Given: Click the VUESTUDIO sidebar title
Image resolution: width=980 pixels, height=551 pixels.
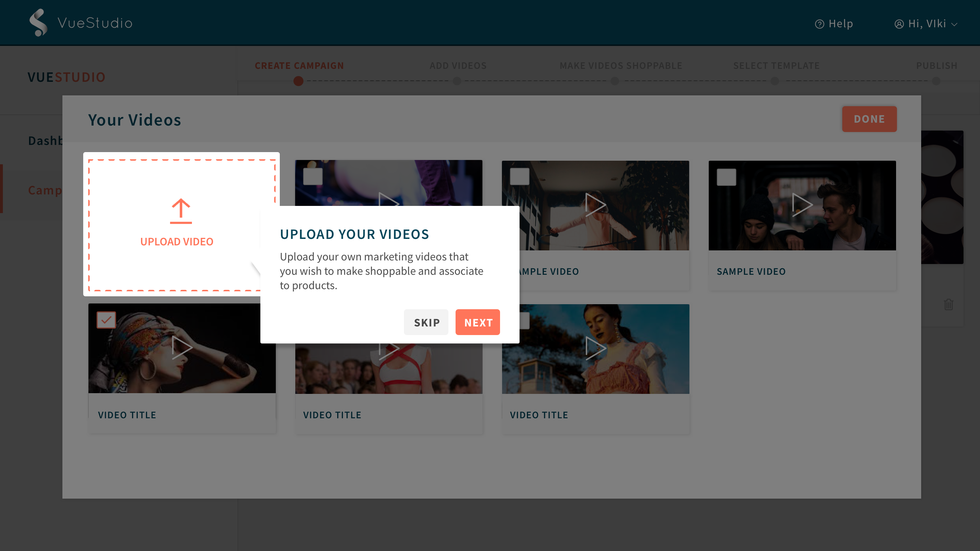Looking at the screenshot, I should click(67, 77).
